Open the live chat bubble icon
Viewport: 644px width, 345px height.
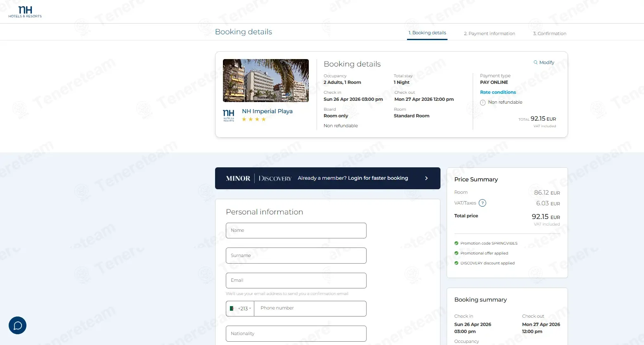17,326
